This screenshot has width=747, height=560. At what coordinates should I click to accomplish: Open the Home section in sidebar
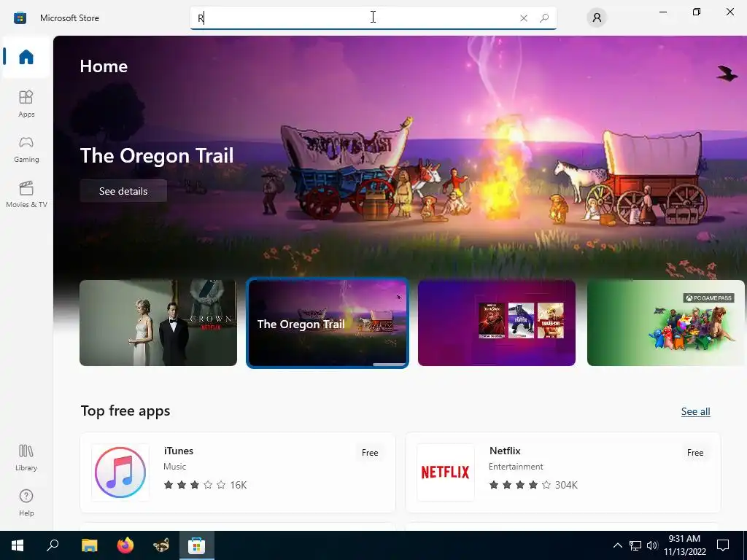click(x=26, y=57)
